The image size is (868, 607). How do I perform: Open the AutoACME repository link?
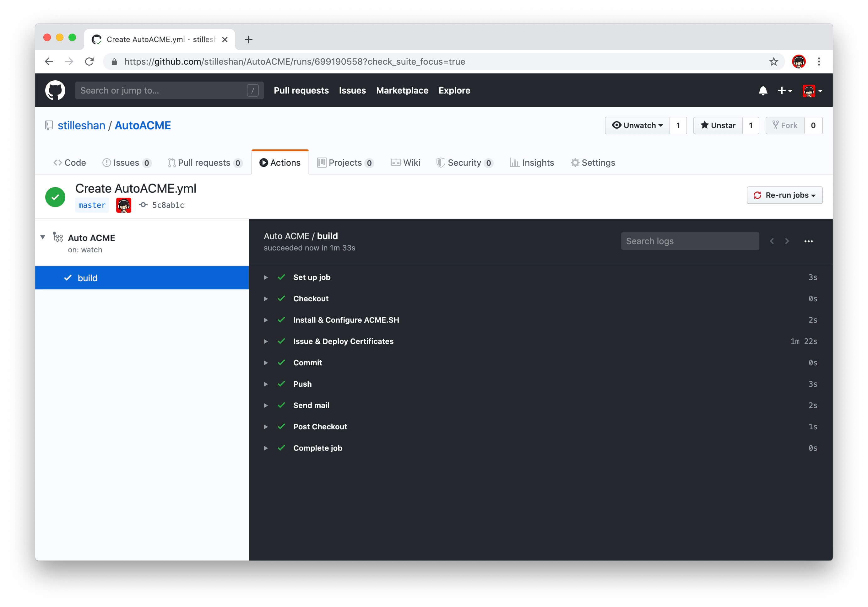pyautogui.click(x=143, y=126)
